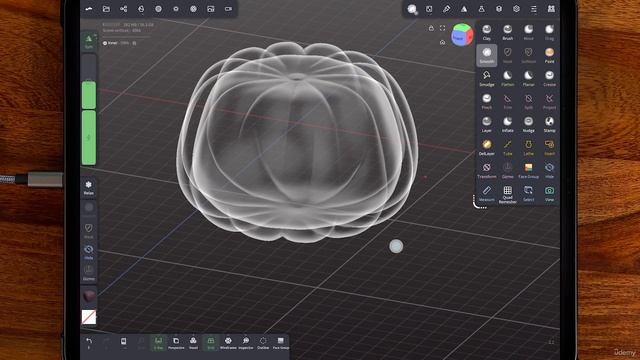This screenshot has width=640, height=360.
Task: Select the Inflate tool
Action: (507, 124)
